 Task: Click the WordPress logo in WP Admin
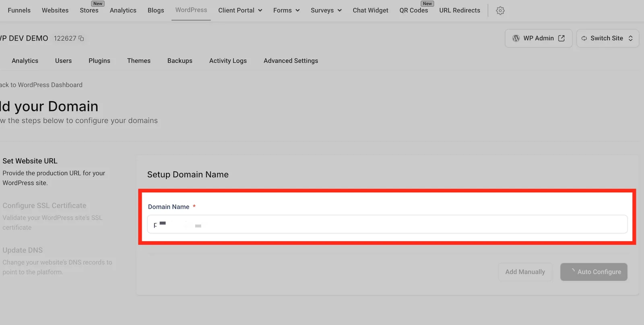[x=516, y=38]
